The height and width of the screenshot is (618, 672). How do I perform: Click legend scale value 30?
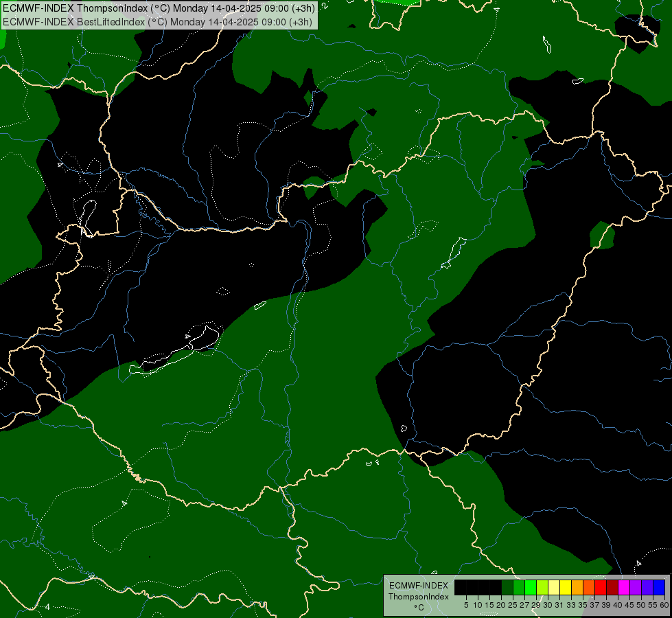pos(548,605)
